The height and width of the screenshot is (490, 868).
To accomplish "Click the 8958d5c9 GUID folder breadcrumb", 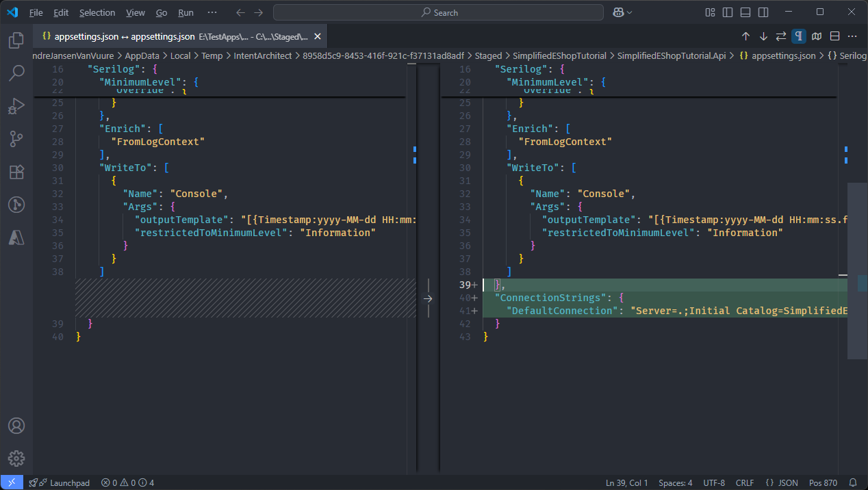I will point(383,56).
